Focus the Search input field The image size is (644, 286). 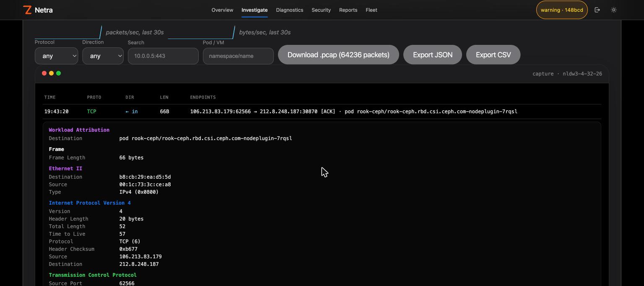[x=163, y=56]
